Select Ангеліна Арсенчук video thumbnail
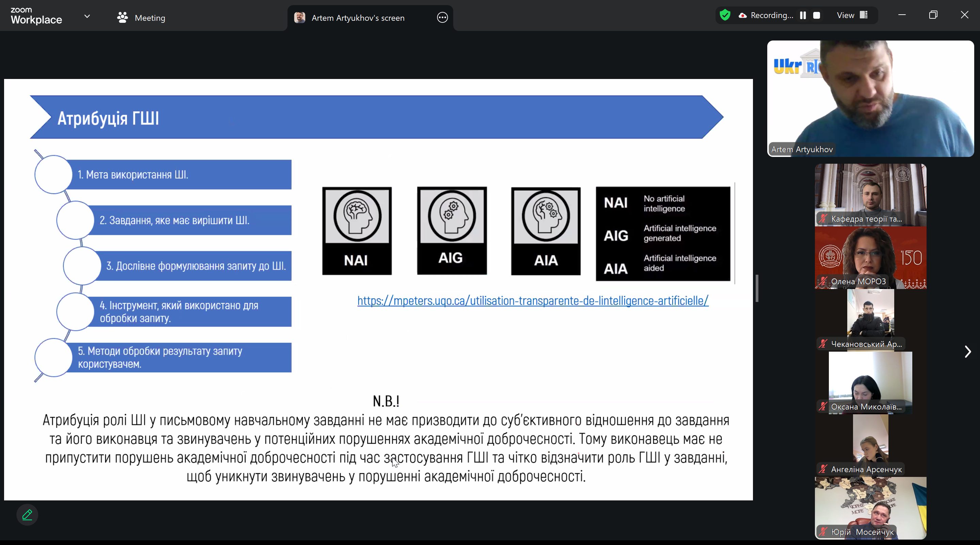The height and width of the screenshot is (545, 980). [x=870, y=445]
